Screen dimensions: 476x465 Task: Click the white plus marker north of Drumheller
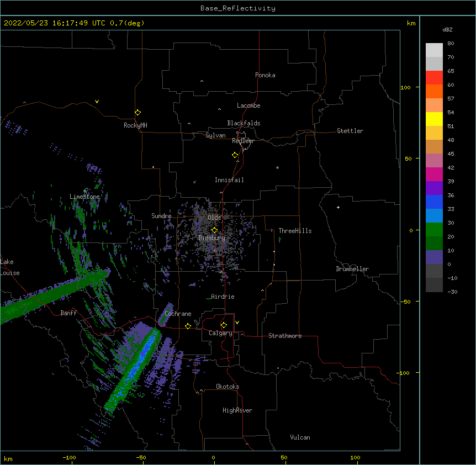tap(338, 207)
